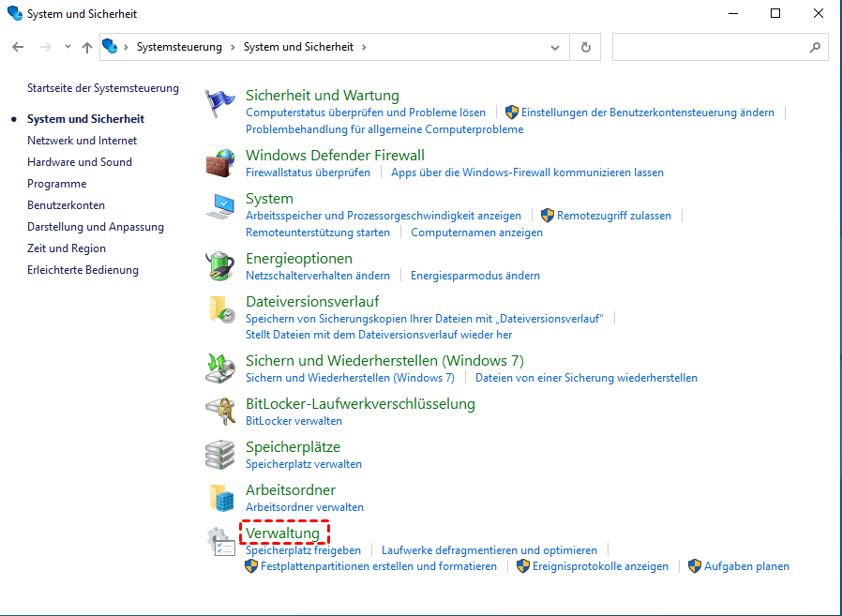The image size is (842, 616).
Task: Expand the chevron after System und Sicherheit breadcrumb
Action: pos(364,47)
